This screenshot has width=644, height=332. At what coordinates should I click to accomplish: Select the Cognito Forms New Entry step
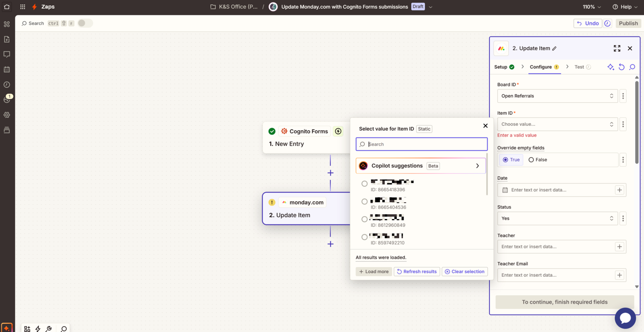pos(306,137)
